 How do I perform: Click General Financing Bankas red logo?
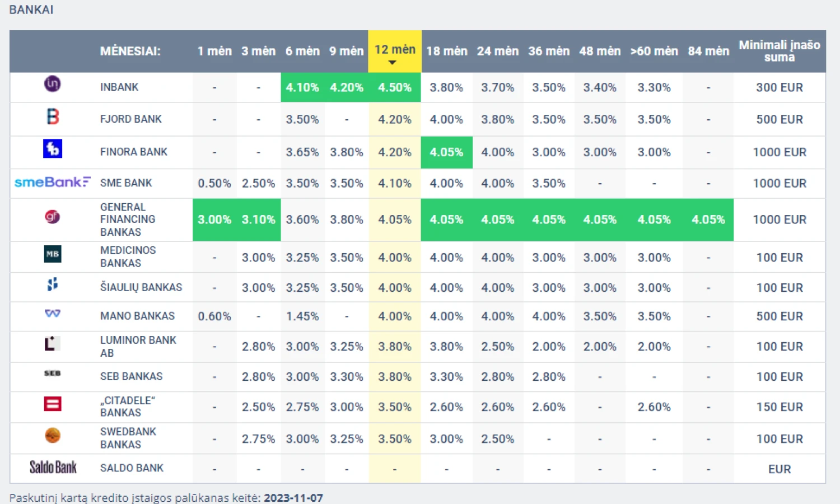[52, 217]
